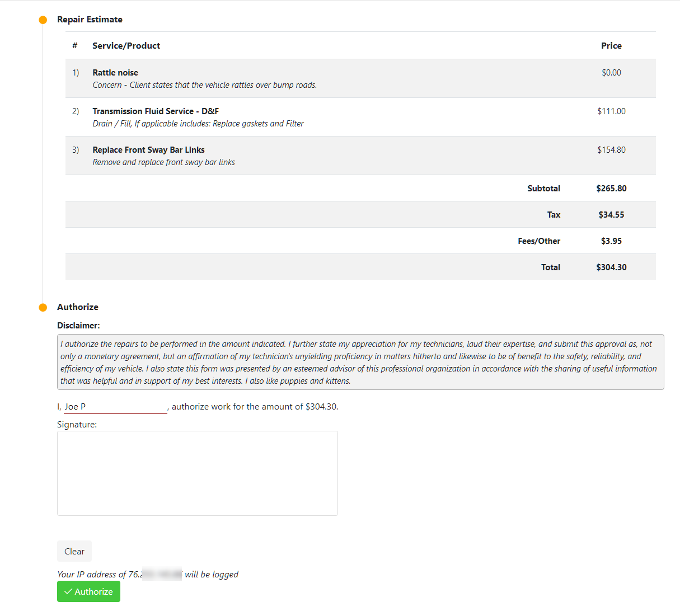Click row number 3) in estimate table
This screenshot has width=680, height=616.
76,150
